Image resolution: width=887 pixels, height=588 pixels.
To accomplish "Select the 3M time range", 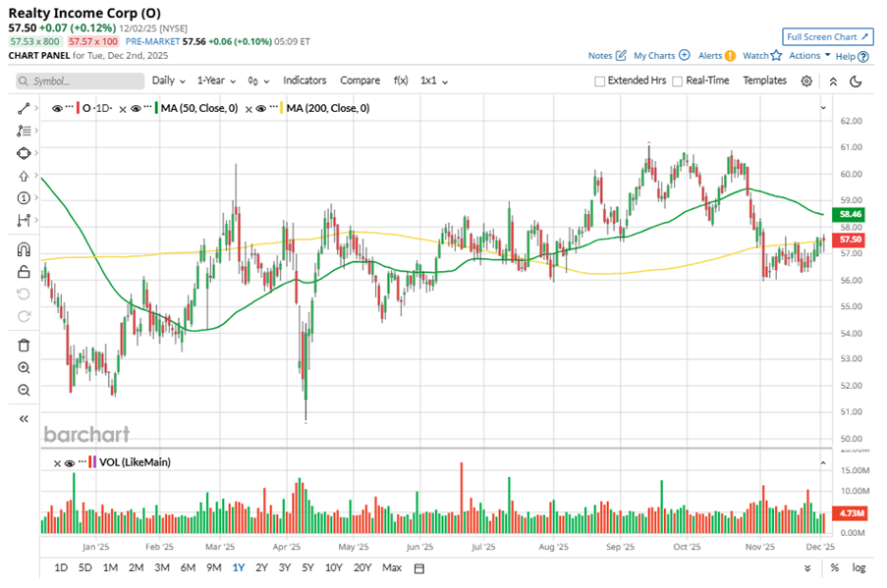I will 162,567.
